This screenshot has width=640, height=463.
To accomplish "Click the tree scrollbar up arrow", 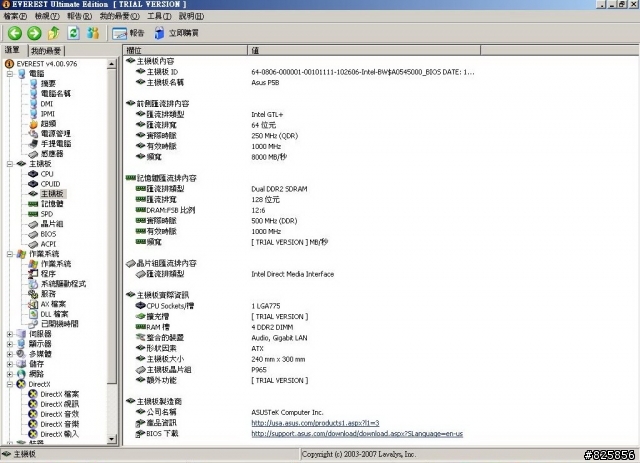I will tap(111, 64).
